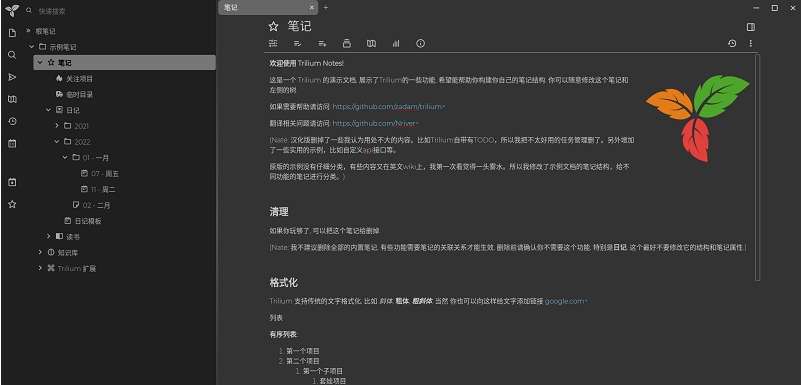Open the 07 - 周五 journal note

coord(105,174)
